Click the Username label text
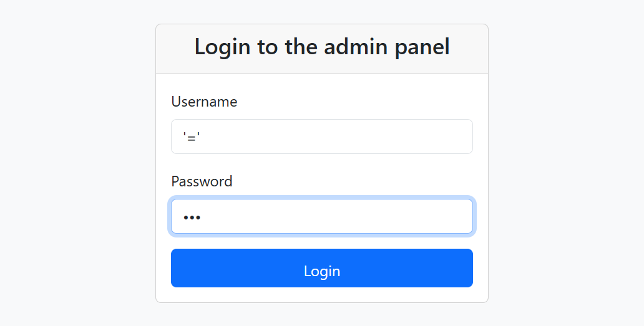 tap(204, 102)
